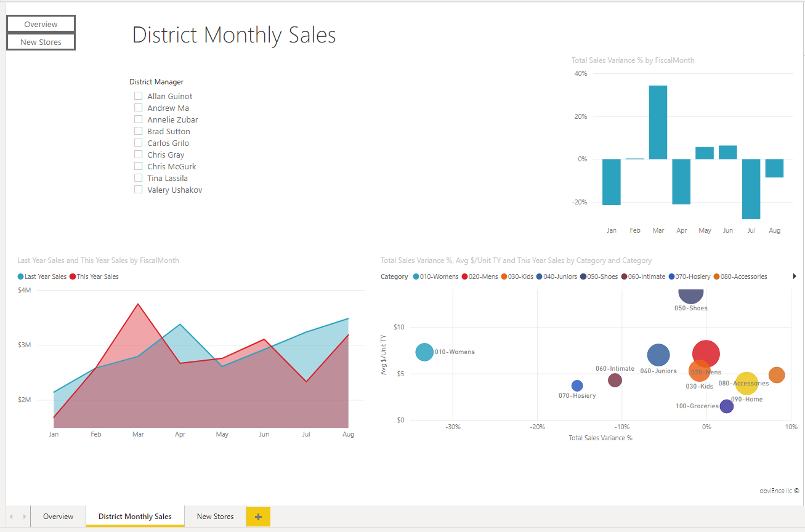Check the Valery Ushakov checkbox
Screen dimensions: 805x532
pos(139,190)
